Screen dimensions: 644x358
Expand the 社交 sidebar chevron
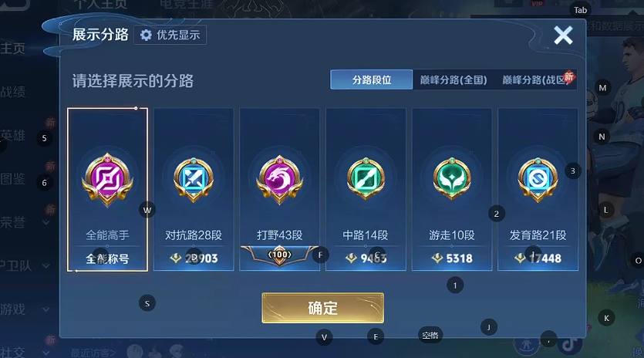coord(46,353)
